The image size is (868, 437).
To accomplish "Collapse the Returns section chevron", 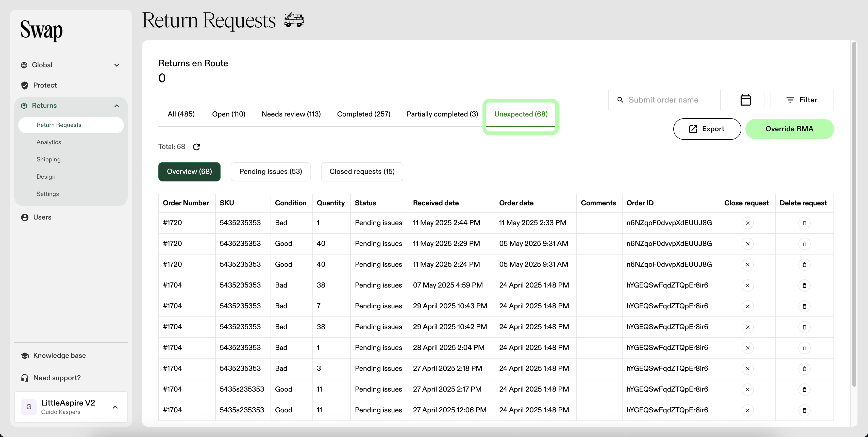I will 116,106.
